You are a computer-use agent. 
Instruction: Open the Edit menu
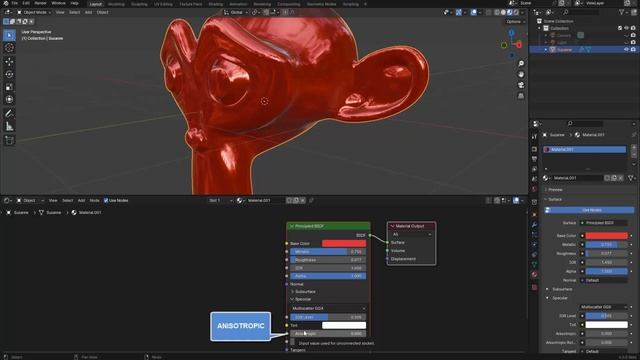(x=26, y=3)
